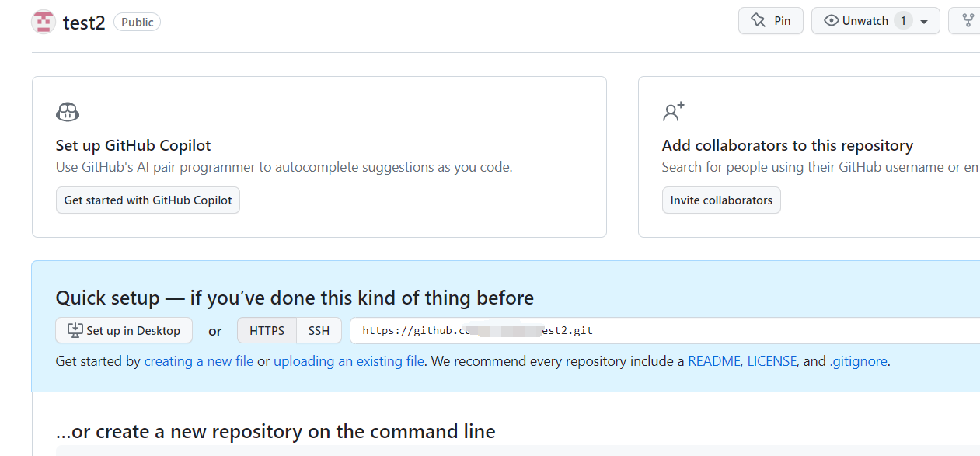Click Invite collaborators button

[x=721, y=200]
